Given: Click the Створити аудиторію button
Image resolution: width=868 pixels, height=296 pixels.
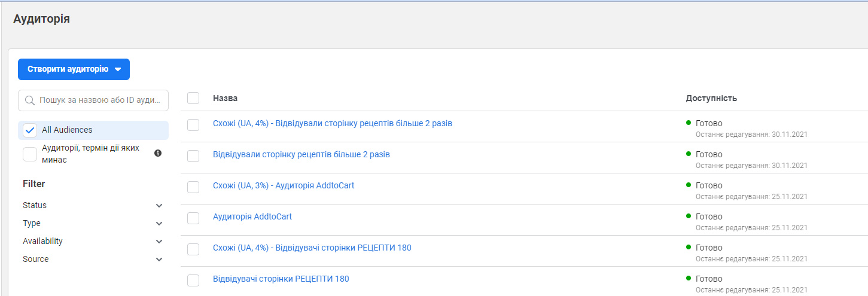Looking at the screenshot, I should pyautogui.click(x=68, y=69).
